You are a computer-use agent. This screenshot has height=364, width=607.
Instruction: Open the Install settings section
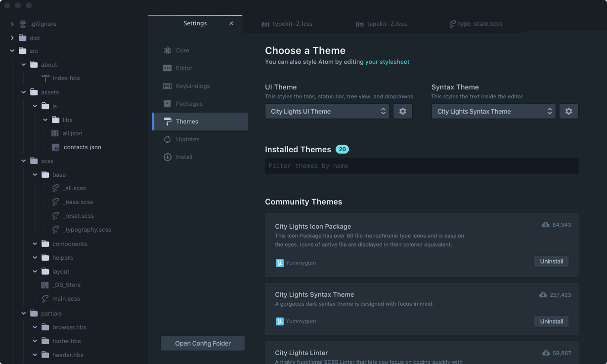(x=200, y=157)
